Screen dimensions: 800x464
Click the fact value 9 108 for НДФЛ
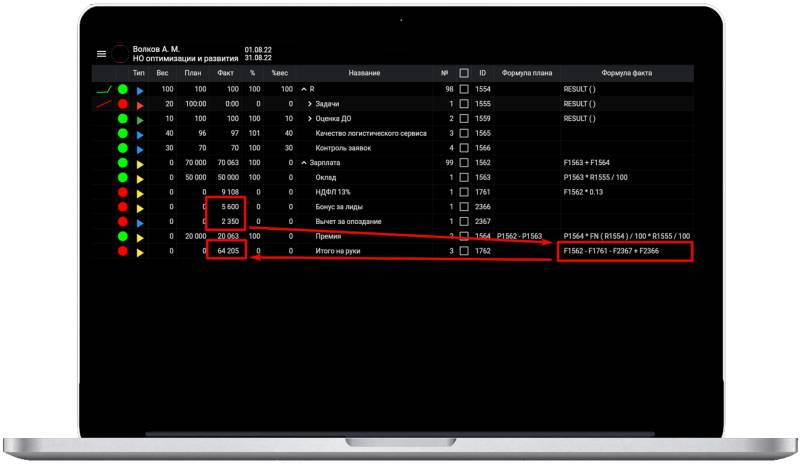(230, 192)
